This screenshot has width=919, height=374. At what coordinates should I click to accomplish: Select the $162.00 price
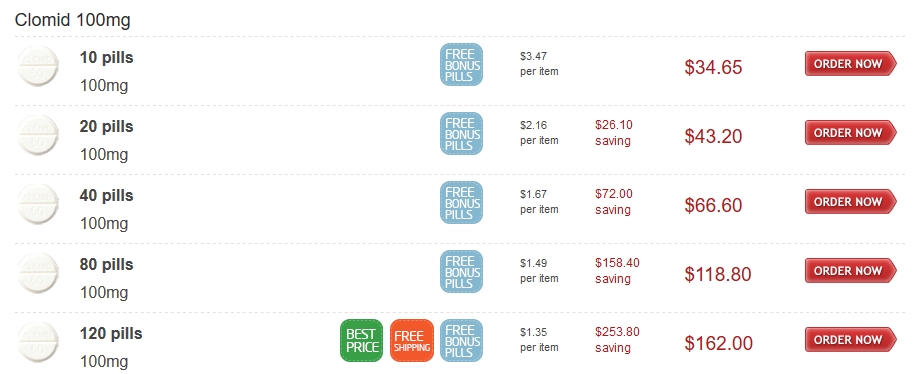tap(719, 344)
